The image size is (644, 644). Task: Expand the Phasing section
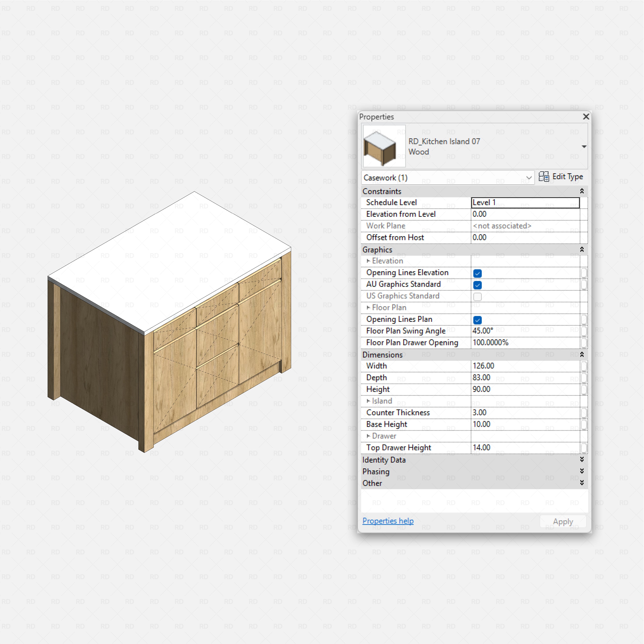point(582,471)
